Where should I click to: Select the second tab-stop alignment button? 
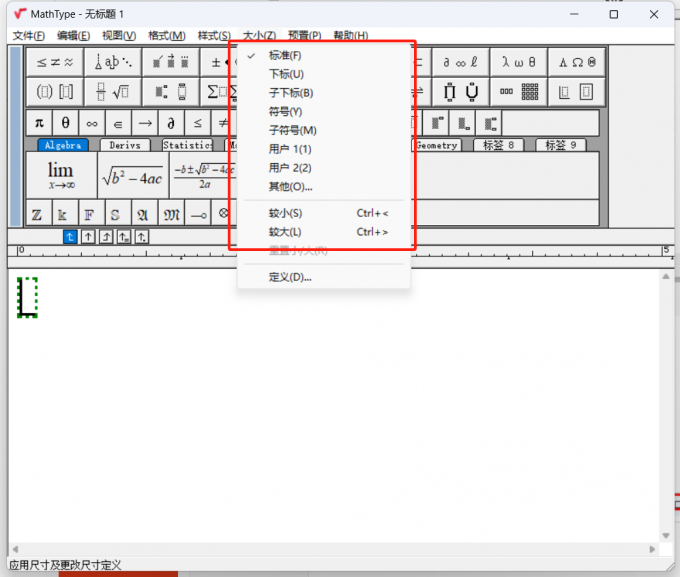point(88,237)
